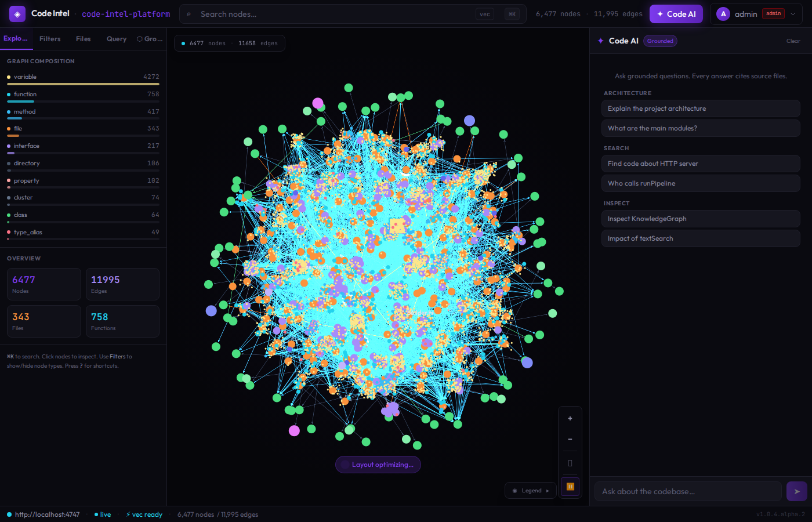This screenshot has height=522, width=812.
Task: Click the cluster composition row
Action: pos(83,199)
